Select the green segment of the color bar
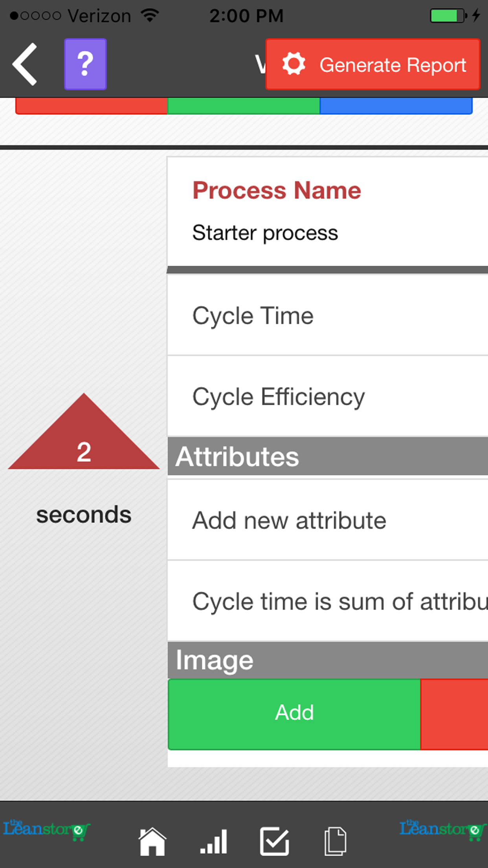488x868 pixels. pyautogui.click(x=243, y=106)
